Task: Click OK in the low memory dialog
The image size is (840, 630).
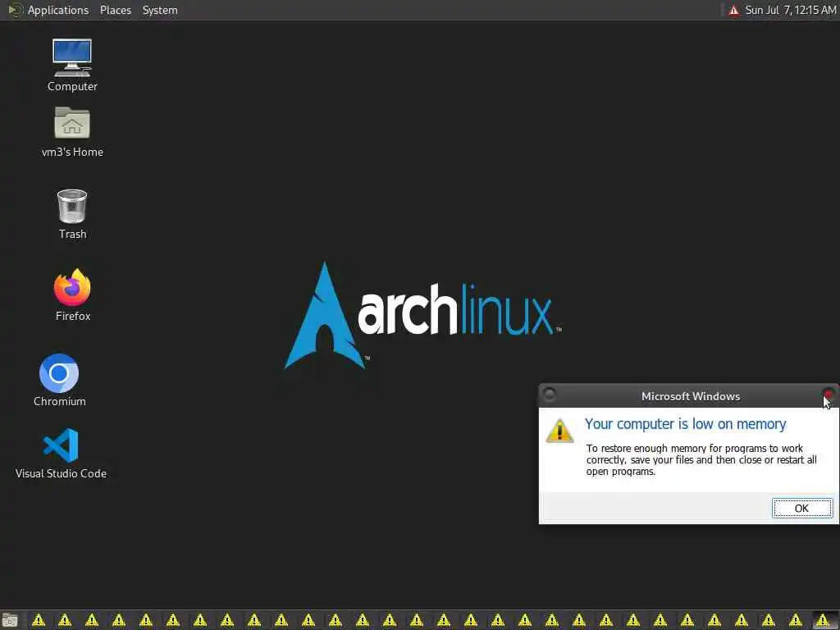Action: 802,508
